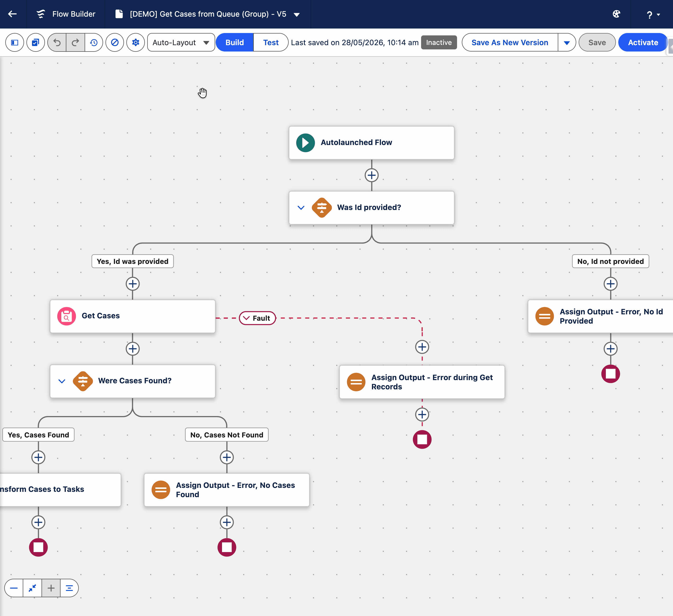Click Save As New Version

point(509,42)
